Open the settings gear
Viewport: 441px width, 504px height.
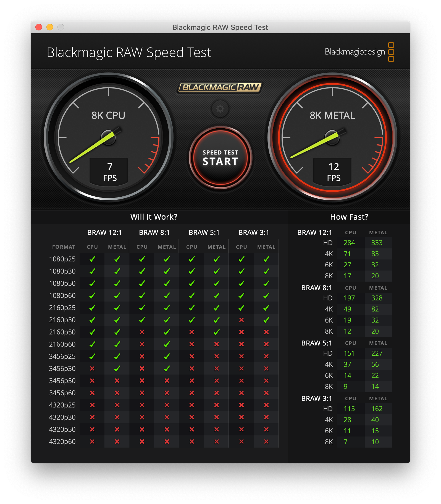point(220,109)
